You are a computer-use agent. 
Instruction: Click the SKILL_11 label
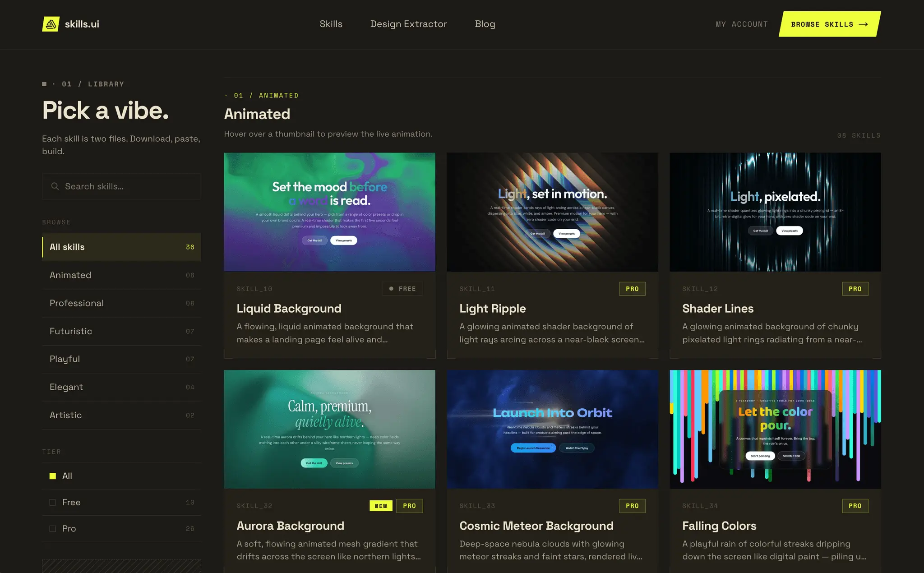(477, 289)
